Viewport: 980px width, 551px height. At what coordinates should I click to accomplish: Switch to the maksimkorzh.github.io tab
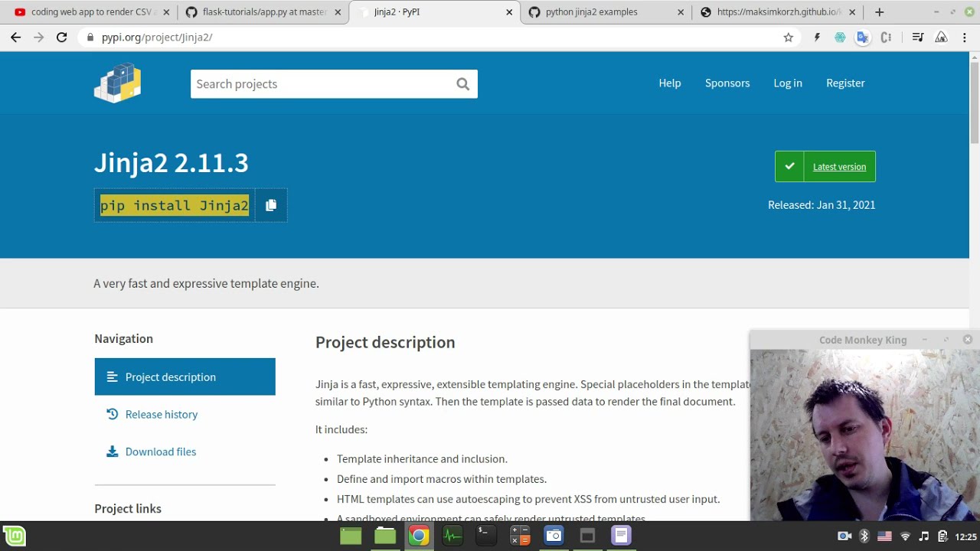tap(778, 12)
